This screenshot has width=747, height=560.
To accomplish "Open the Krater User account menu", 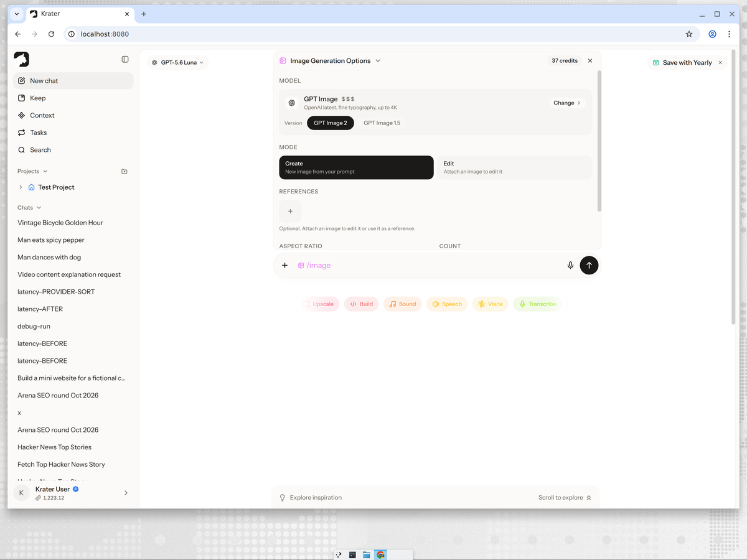I will pyautogui.click(x=73, y=493).
